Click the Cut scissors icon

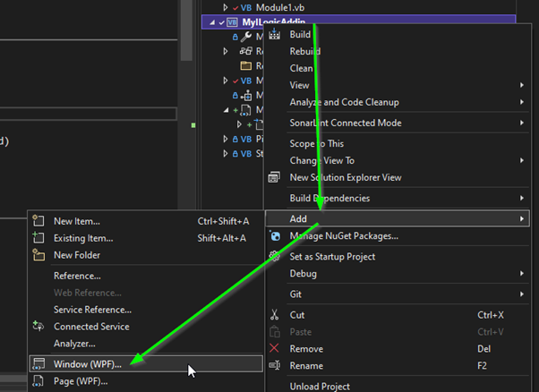[275, 315]
